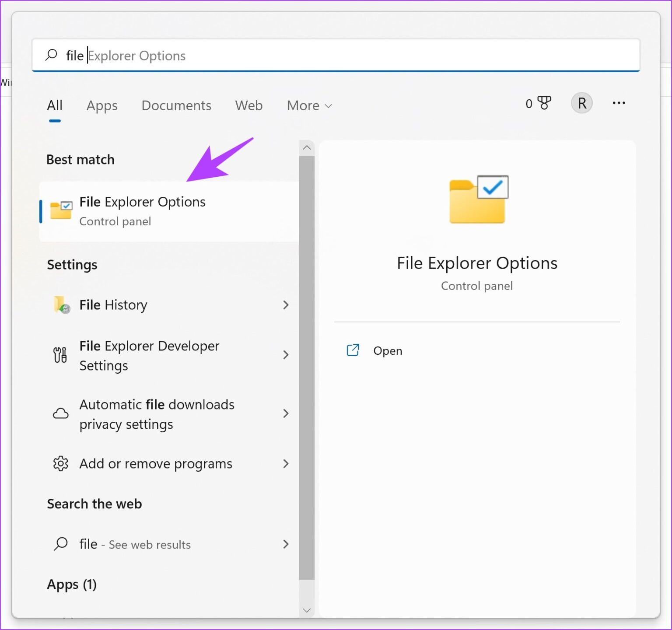Open the ellipsis options menu icon

click(x=619, y=103)
